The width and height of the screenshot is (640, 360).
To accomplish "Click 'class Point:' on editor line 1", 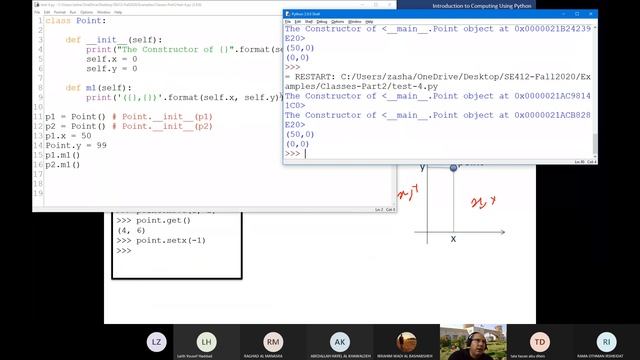I will tap(76, 20).
